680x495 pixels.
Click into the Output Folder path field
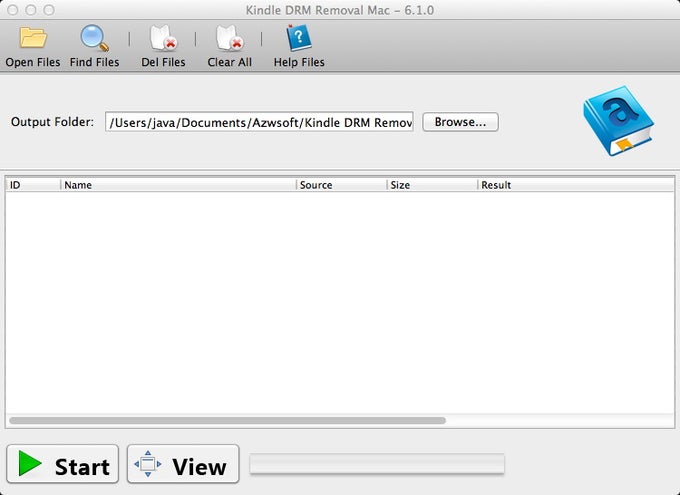point(259,122)
